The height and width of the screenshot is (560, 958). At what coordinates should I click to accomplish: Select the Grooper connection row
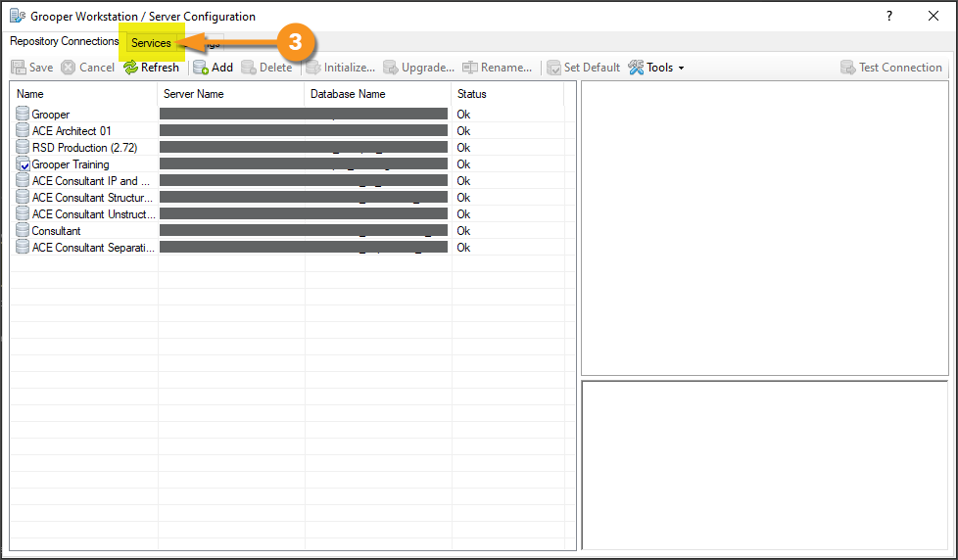(x=293, y=115)
